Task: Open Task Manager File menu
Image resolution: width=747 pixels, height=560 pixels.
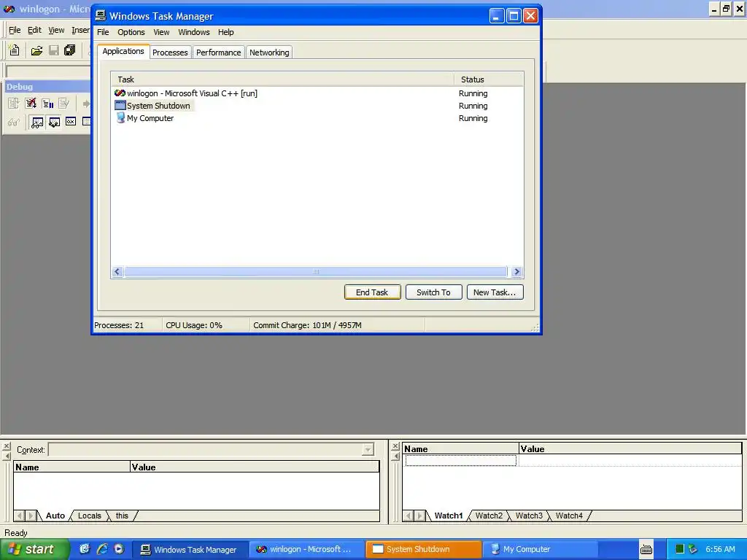Action: [103, 32]
